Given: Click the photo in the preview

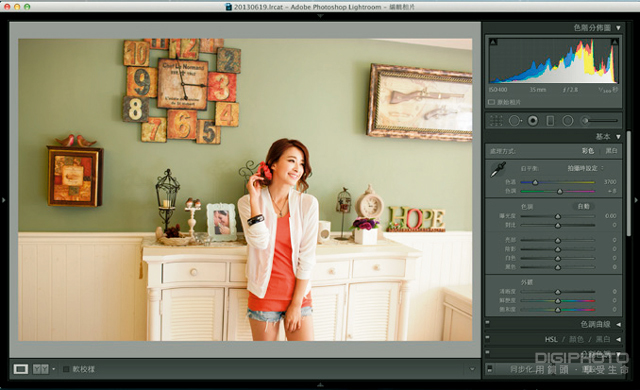Looking at the screenshot, I should click(x=245, y=190).
